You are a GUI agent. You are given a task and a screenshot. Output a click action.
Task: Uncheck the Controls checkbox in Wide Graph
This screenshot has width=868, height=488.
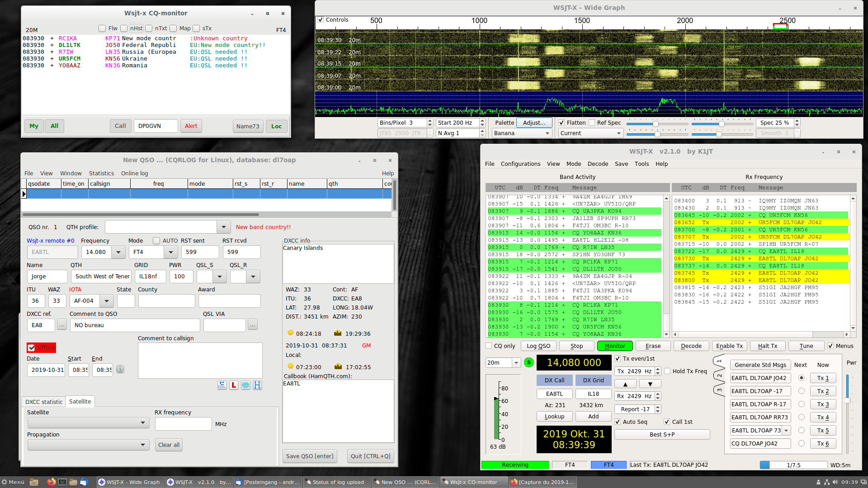click(x=321, y=20)
